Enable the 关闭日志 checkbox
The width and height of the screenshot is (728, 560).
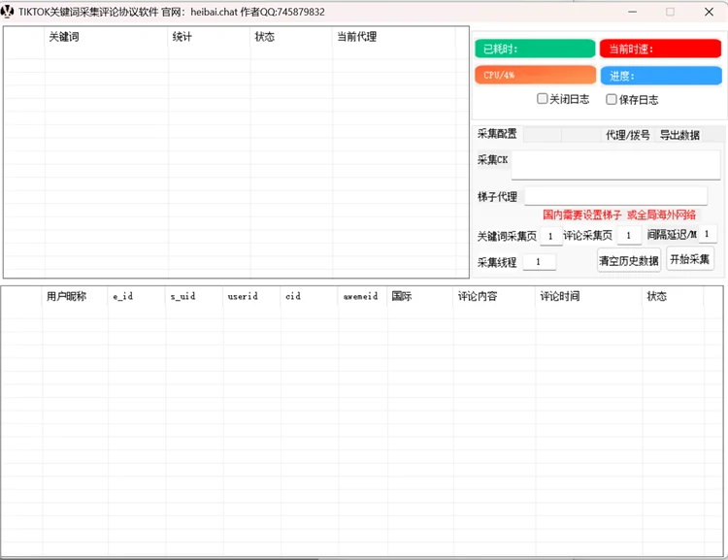pos(542,98)
